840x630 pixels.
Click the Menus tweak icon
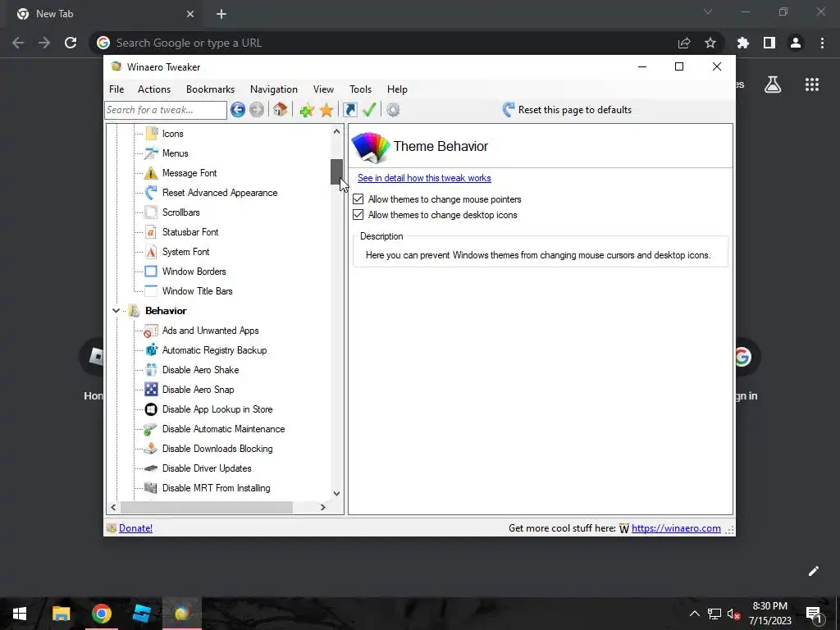(152, 153)
